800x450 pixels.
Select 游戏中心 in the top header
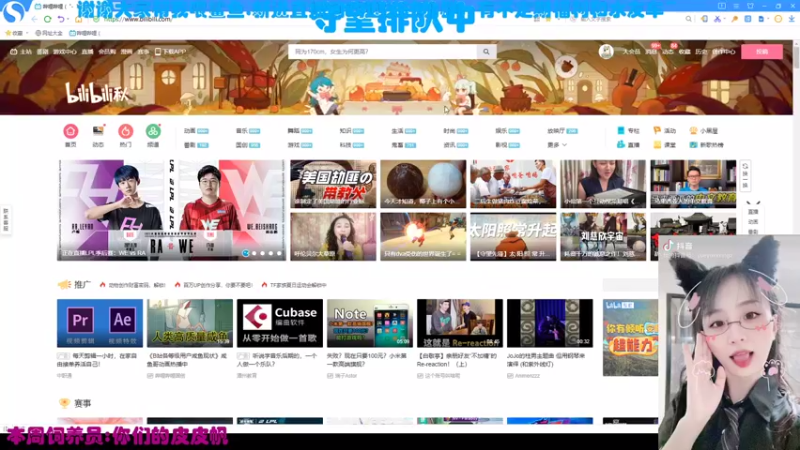click(x=65, y=52)
